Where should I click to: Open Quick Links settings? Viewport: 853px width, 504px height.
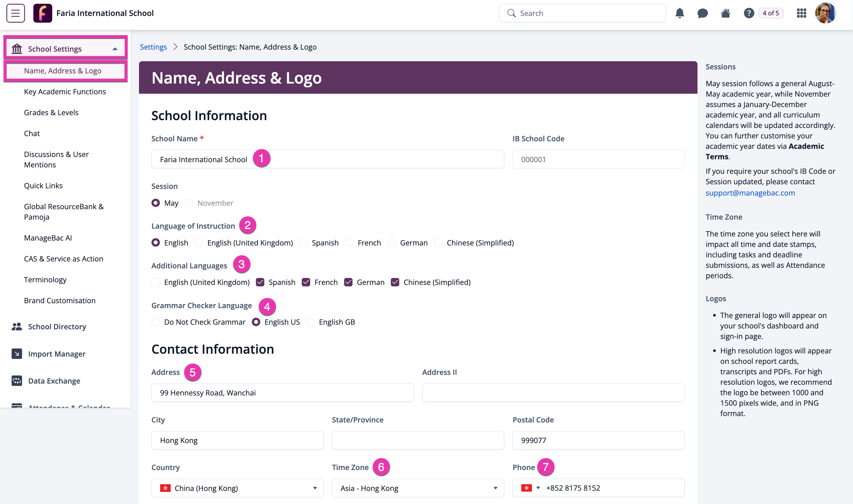(44, 185)
